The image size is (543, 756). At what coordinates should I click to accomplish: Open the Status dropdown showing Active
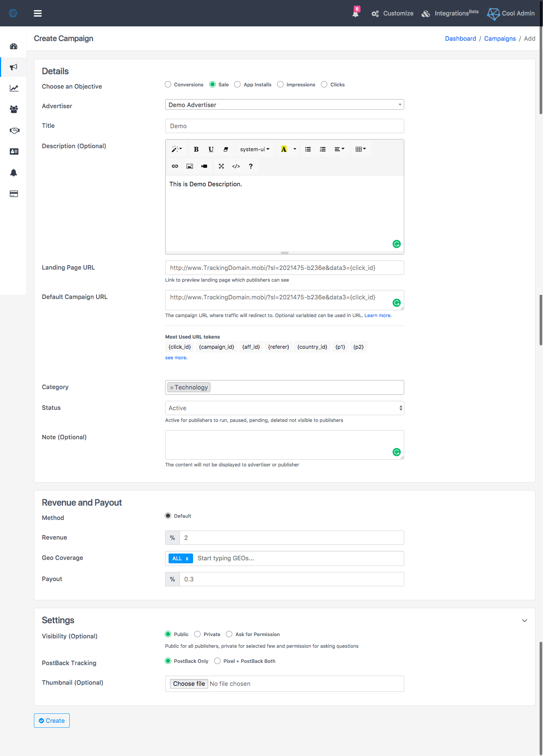284,408
